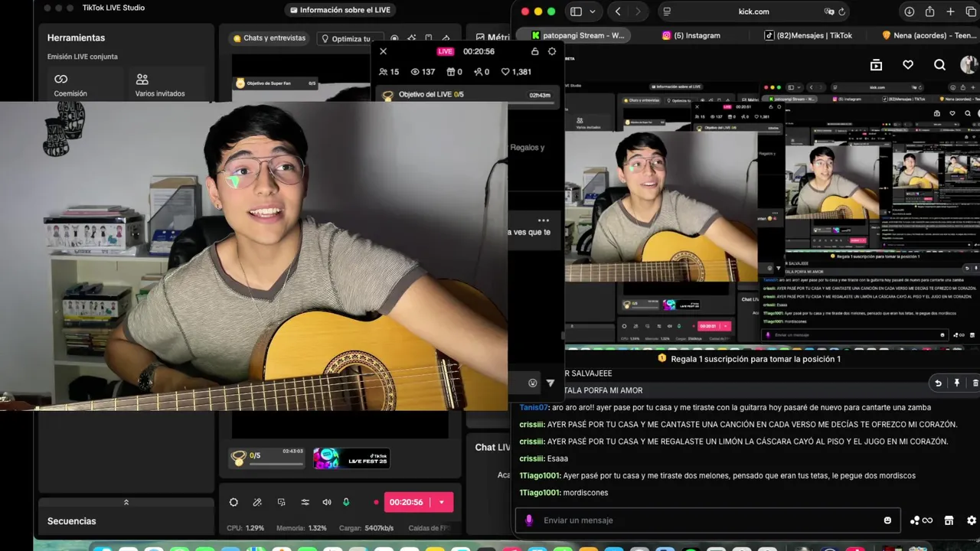Open the Métricas panel tab
The image size is (980, 551).
(492, 37)
